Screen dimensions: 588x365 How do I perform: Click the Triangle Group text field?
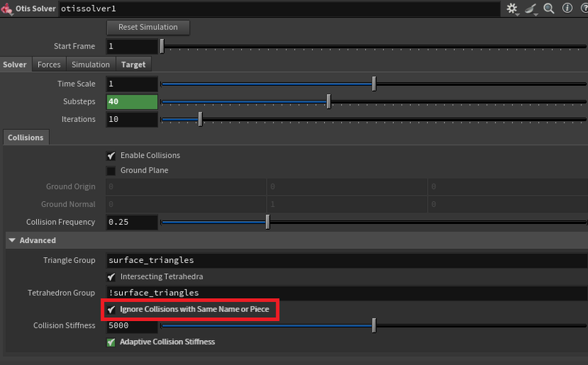tap(345, 260)
